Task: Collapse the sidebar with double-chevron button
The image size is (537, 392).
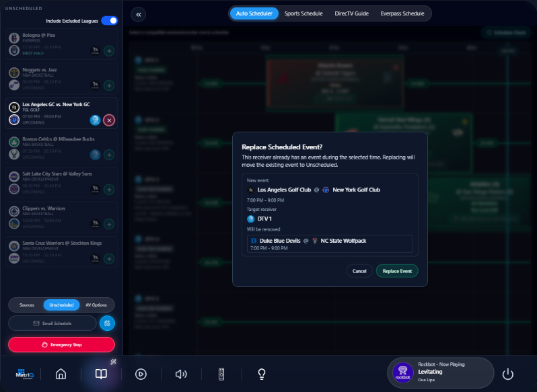Action: point(139,14)
